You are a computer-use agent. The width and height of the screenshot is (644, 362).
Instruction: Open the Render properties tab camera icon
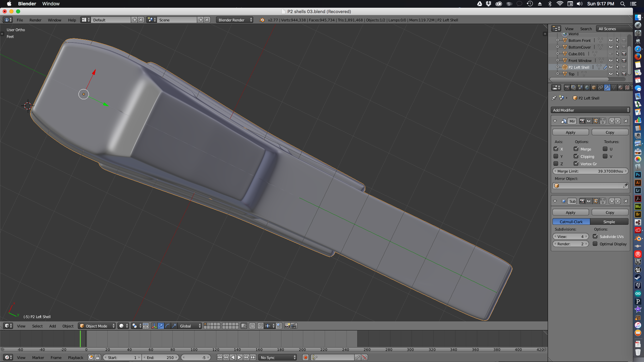pos(567,87)
